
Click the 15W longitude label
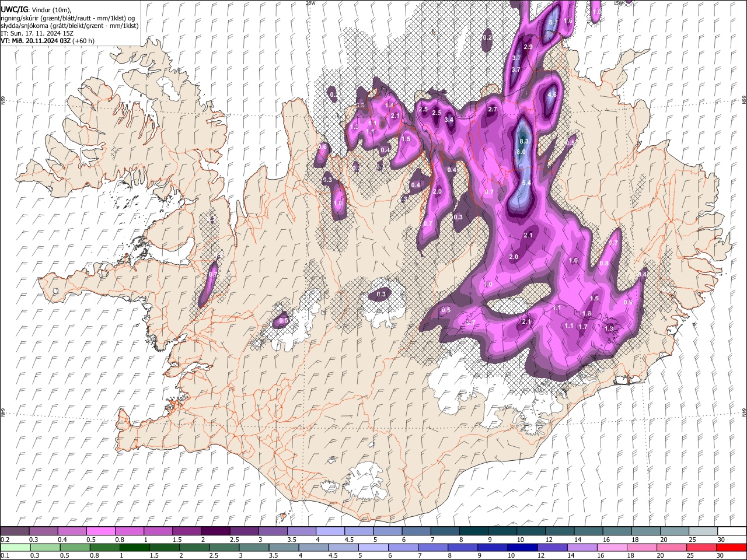click(619, 3)
